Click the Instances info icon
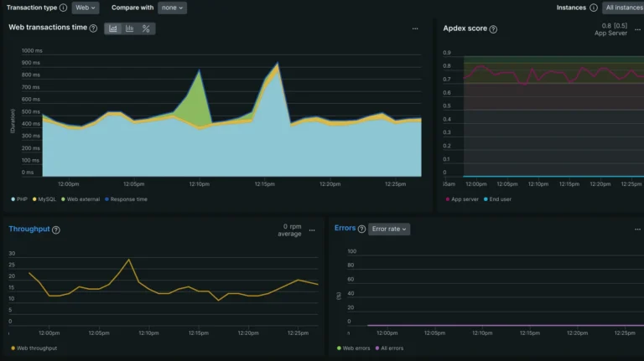644x361 pixels. pos(594,8)
